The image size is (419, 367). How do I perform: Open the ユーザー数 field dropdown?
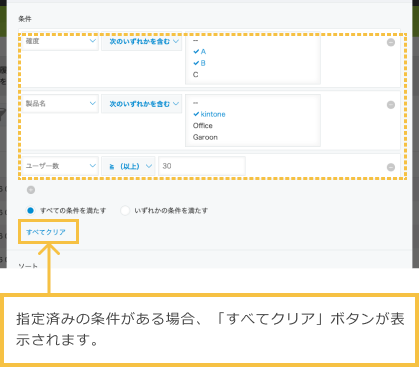pyautogui.click(x=60, y=166)
